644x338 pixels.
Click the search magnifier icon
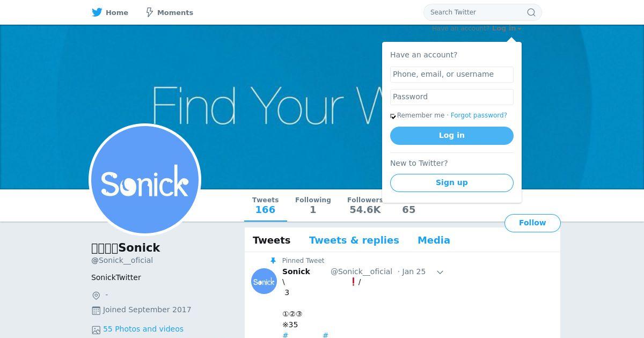(531, 12)
